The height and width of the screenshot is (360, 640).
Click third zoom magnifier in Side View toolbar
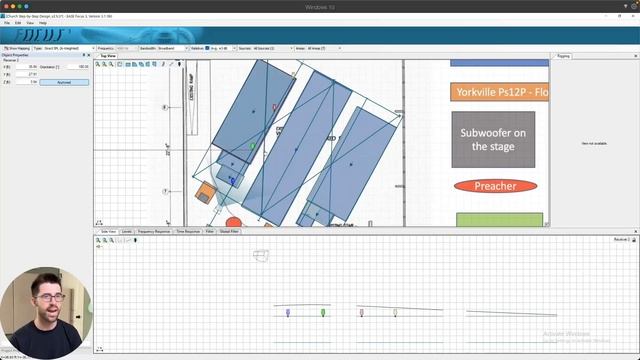[x=111, y=240]
